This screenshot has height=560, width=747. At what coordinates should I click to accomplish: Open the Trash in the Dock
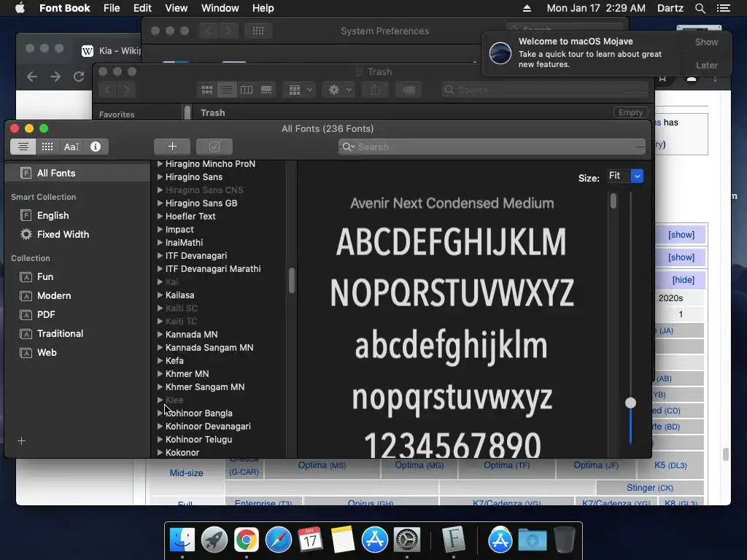tap(565, 540)
